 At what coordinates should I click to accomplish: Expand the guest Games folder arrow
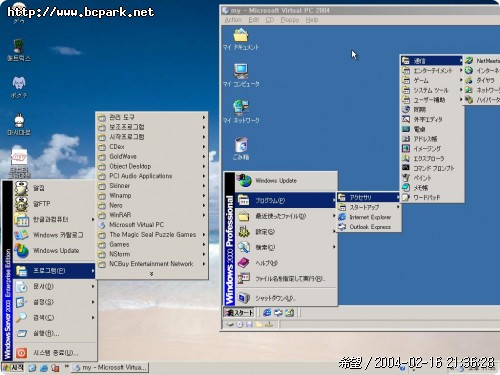click(461, 80)
